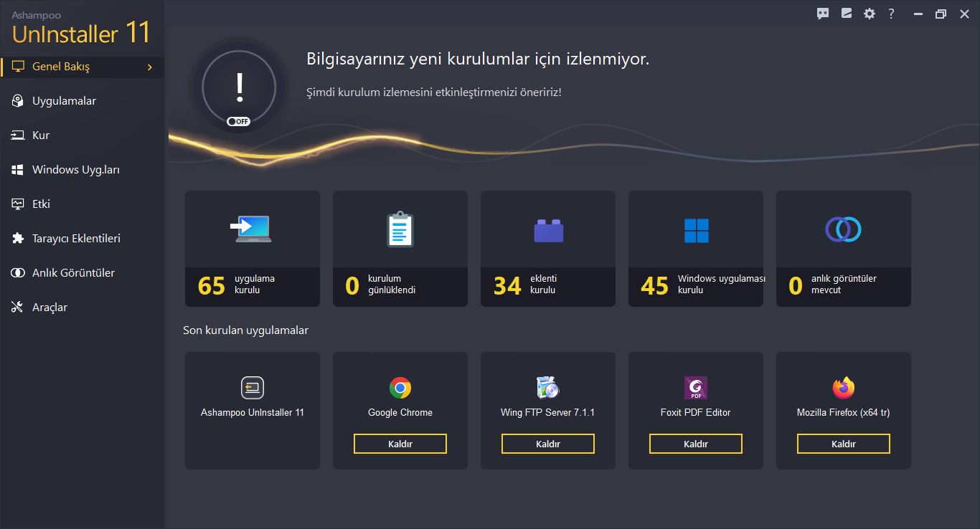Image resolution: width=980 pixels, height=529 pixels.
Task: Open the Genel Bakış monitor icon
Action: [19, 67]
